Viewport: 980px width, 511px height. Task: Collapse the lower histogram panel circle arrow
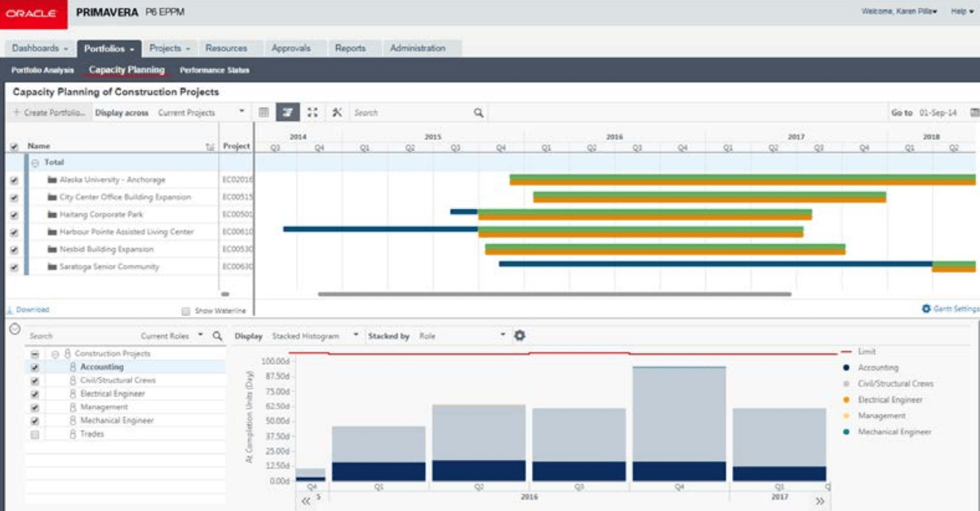pos(14,328)
